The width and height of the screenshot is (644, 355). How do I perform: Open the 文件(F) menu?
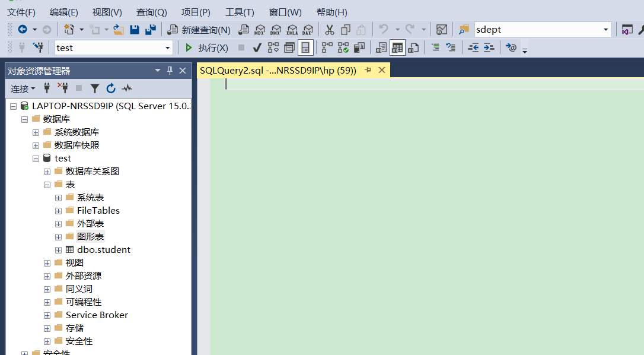(21, 12)
